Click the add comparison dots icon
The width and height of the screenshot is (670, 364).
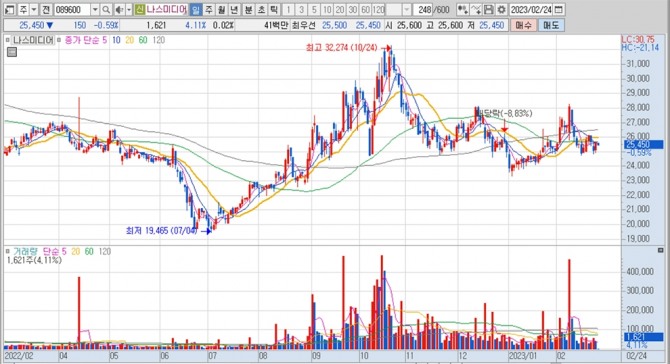[462, 9]
